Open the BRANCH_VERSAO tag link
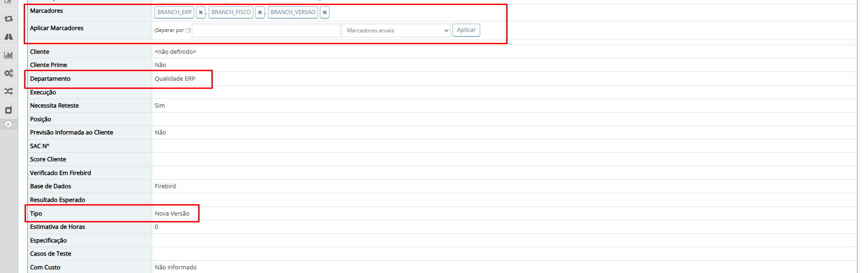The height and width of the screenshot is (273, 868). tap(293, 12)
